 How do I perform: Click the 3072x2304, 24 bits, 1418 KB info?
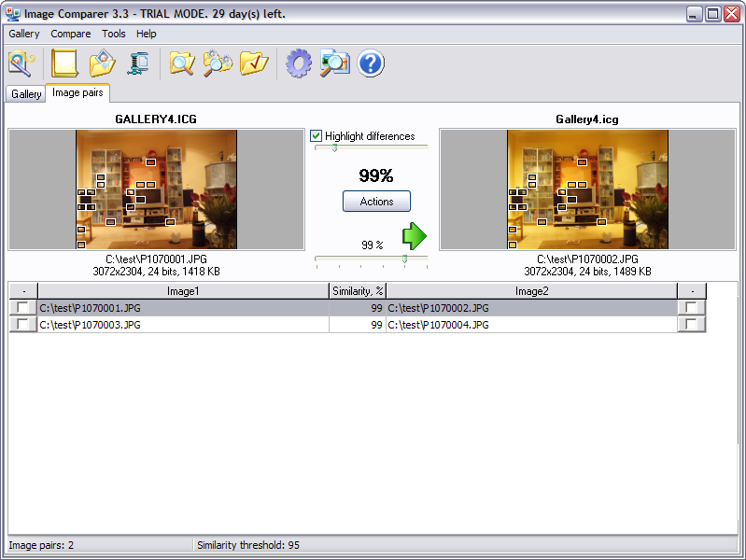click(156, 272)
